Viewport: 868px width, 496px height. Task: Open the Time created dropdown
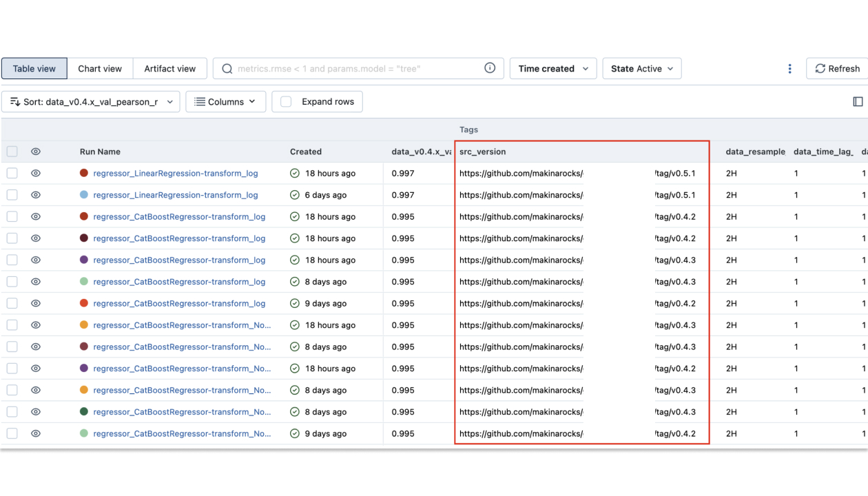point(553,69)
